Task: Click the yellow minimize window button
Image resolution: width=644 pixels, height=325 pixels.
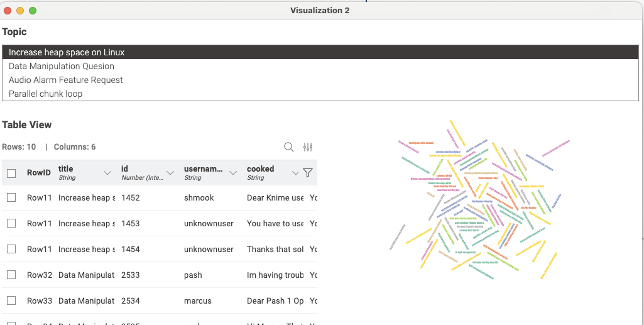Action: pyautogui.click(x=20, y=11)
